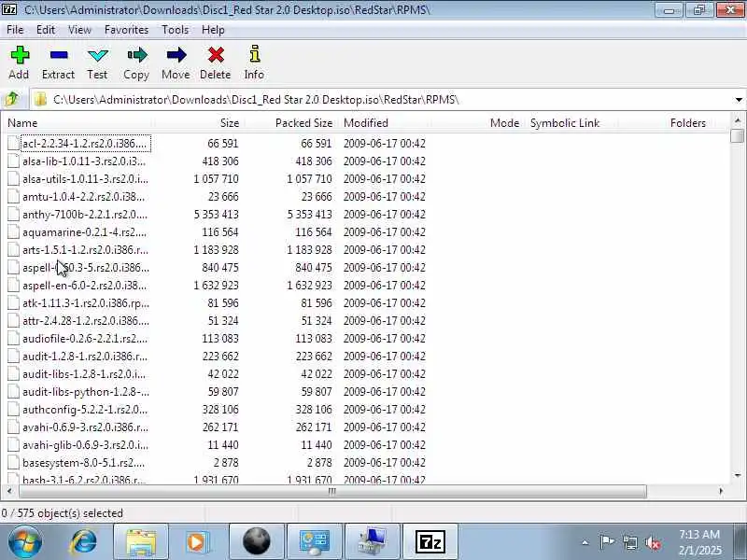Screen dimensions: 747x560
Task: Click the Move toolbar icon
Action: tap(176, 55)
